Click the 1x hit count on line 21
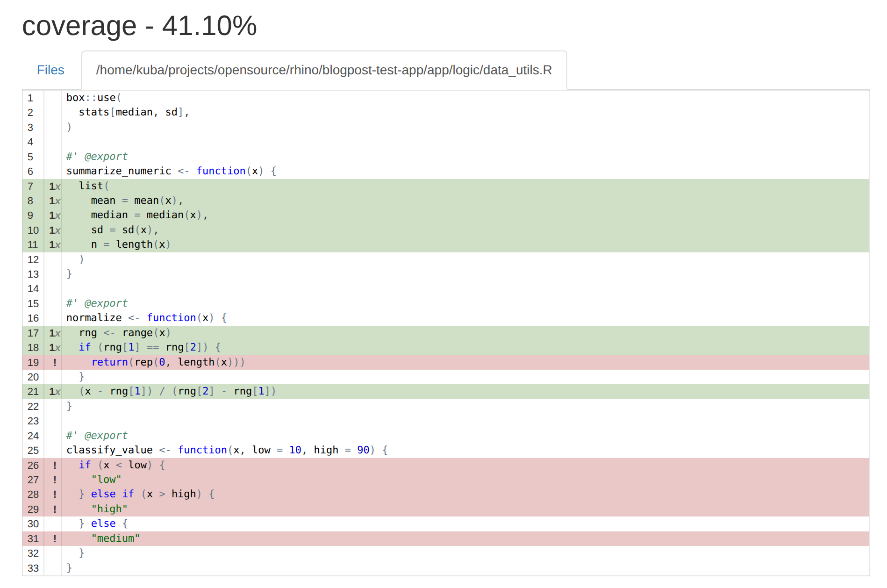The height and width of the screenshot is (588, 887). coord(55,391)
